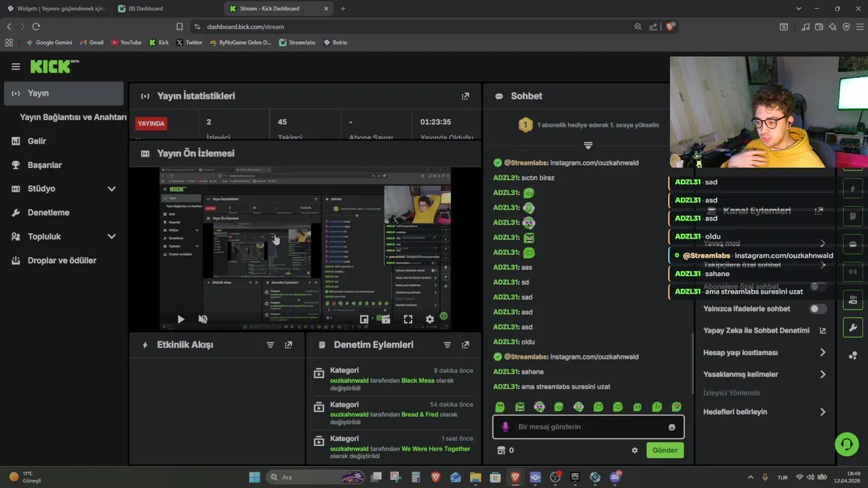Enter fullscreen on the stream preview
Viewport: 868px width, 488px height.
pos(408,319)
